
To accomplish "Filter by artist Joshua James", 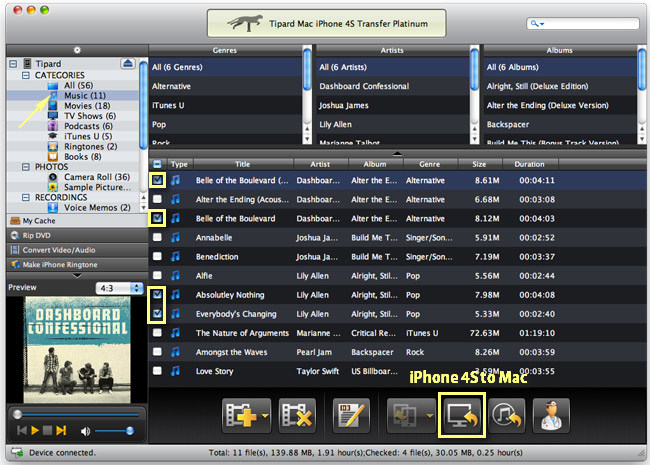I will tap(392, 105).
